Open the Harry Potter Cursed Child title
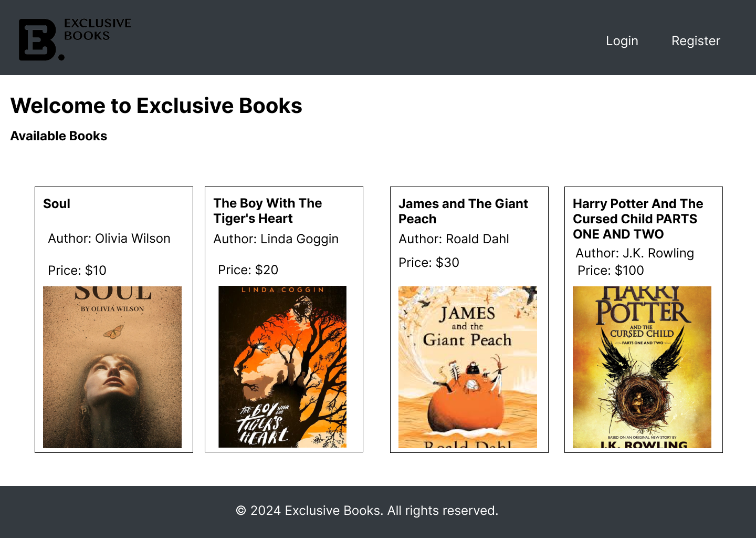Viewport: 756px width, 538px height. pyautogui.click(x=638, y=219)
